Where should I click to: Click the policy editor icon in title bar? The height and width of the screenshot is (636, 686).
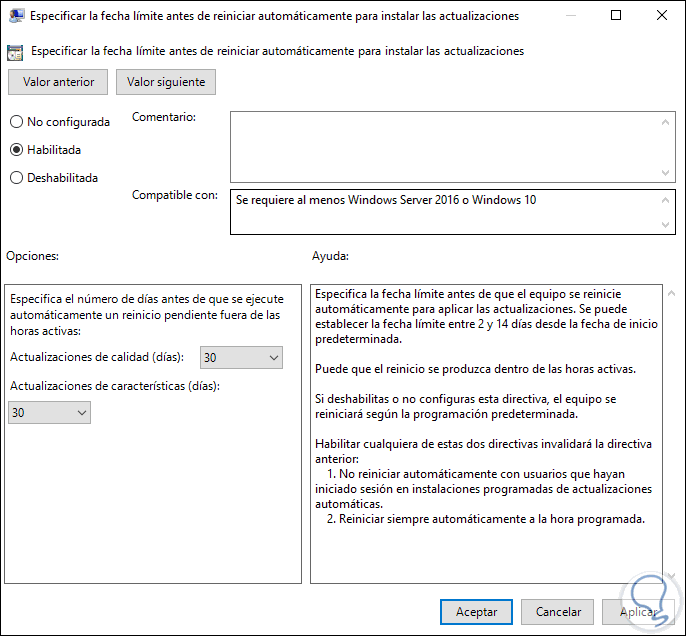click(16, 16)
